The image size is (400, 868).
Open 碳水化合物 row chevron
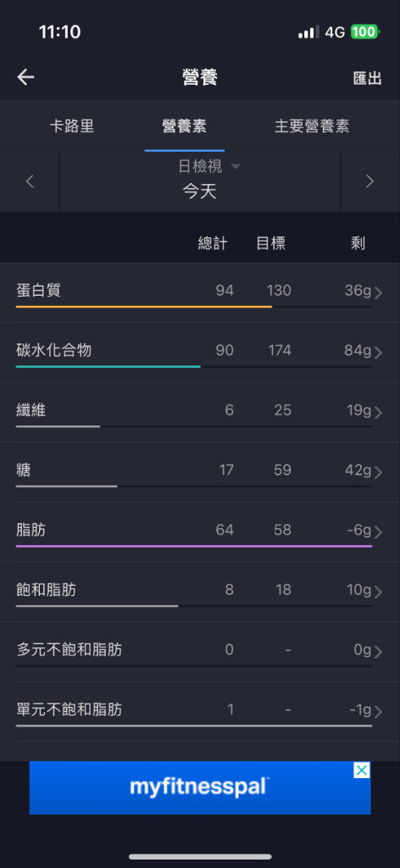point(379,353)
